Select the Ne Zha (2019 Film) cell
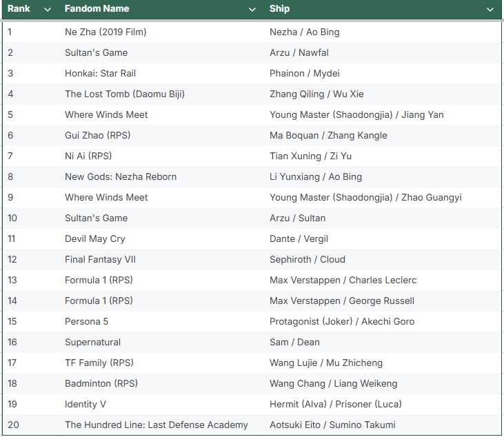Viewport: 504px width, 437px height. [x=105, y=32]
